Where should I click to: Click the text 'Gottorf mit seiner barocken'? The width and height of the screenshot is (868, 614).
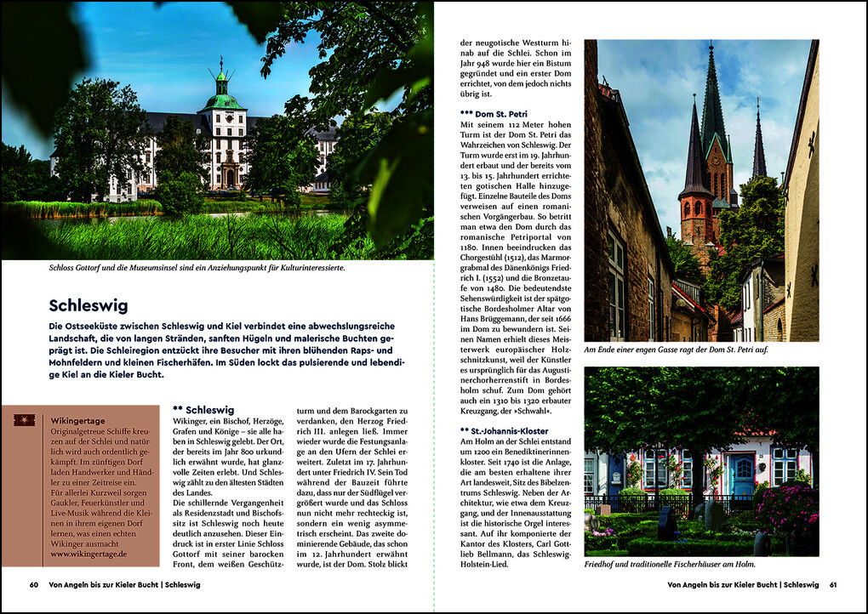[x=228, y=554]
